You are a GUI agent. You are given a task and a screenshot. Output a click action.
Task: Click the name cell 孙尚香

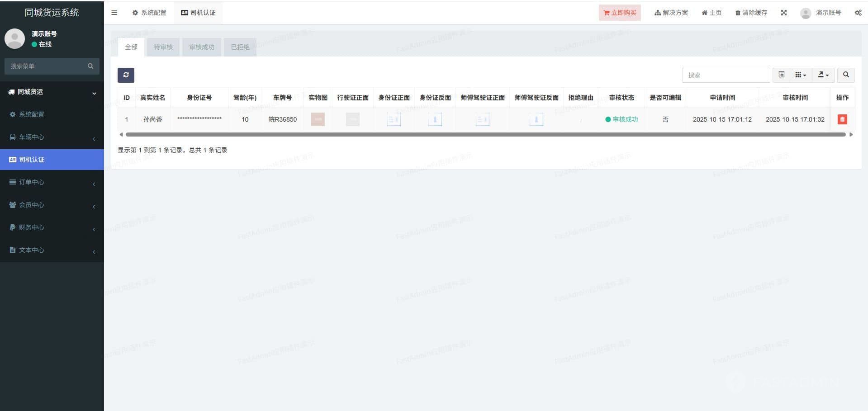point(153,119)
